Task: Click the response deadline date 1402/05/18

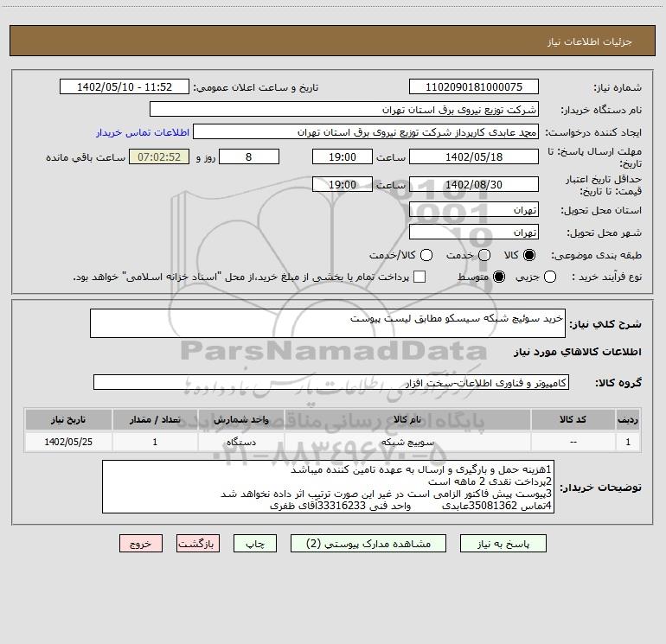Action: pyautogui.click(x=474, y=156)
